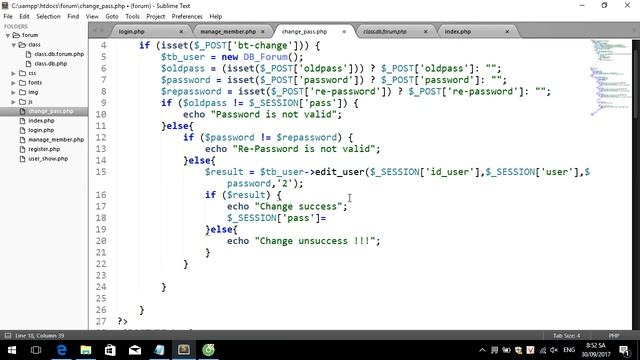Open the Goto menu

pyautogui.click(x=112, y=17)
